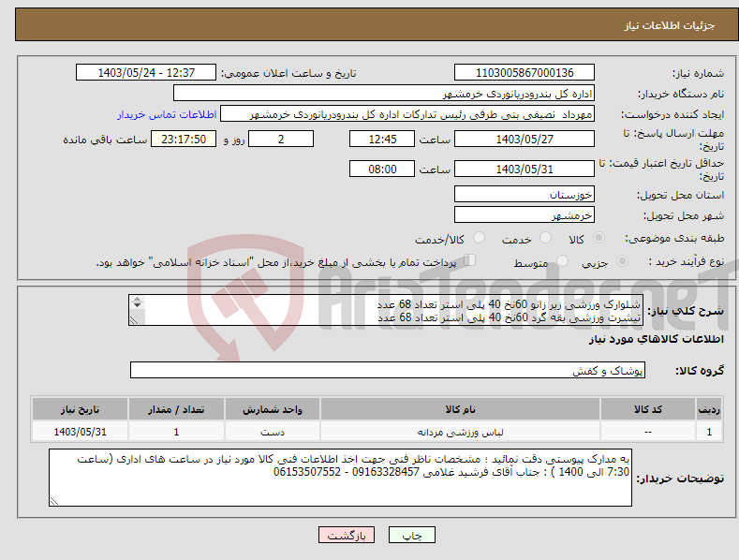Click the remaining time field 23:17:50

point(184,139)
